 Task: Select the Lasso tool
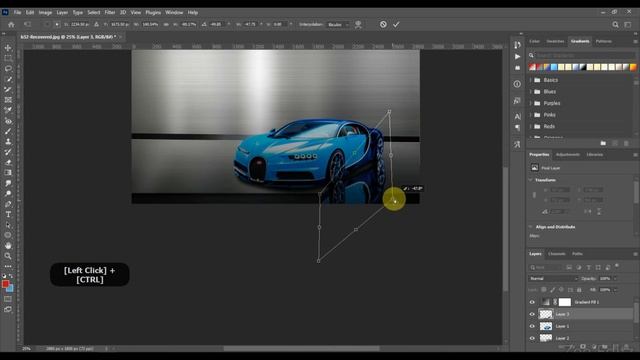[8, 69]
